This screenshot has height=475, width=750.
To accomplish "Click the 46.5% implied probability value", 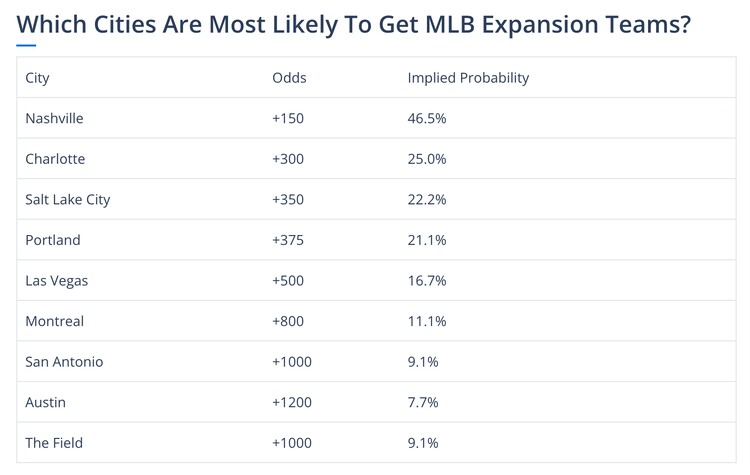I will coord(427,119).
